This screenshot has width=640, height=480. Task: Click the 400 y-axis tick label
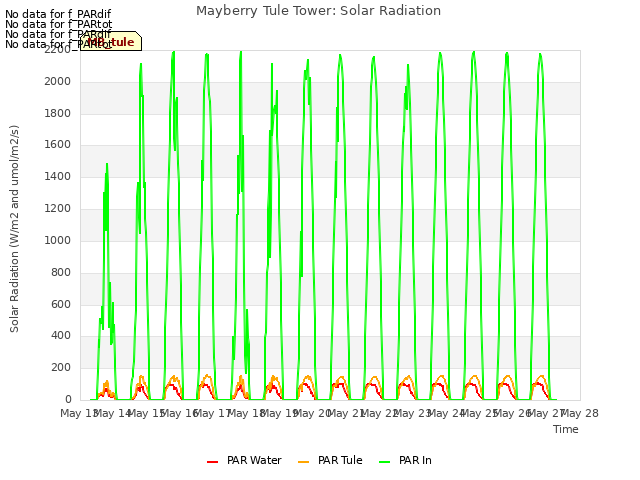pyautogui.click(x=61, y=336)
